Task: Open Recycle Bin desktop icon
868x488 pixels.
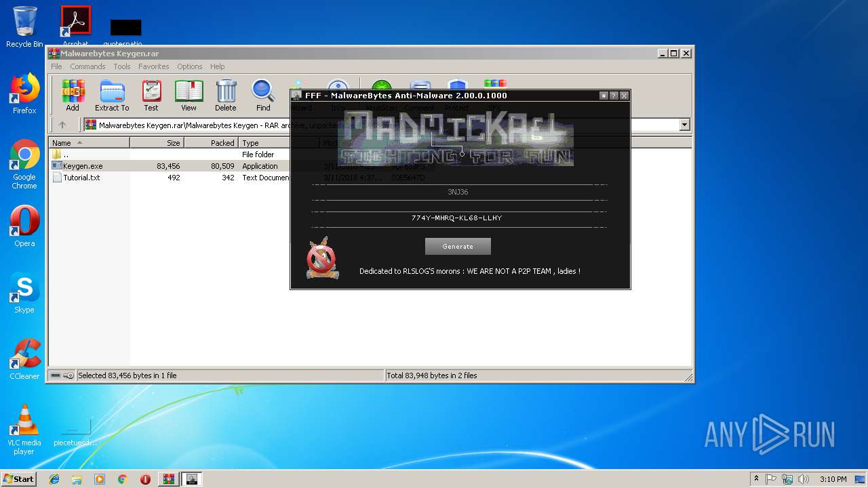Action: point(24,27)
